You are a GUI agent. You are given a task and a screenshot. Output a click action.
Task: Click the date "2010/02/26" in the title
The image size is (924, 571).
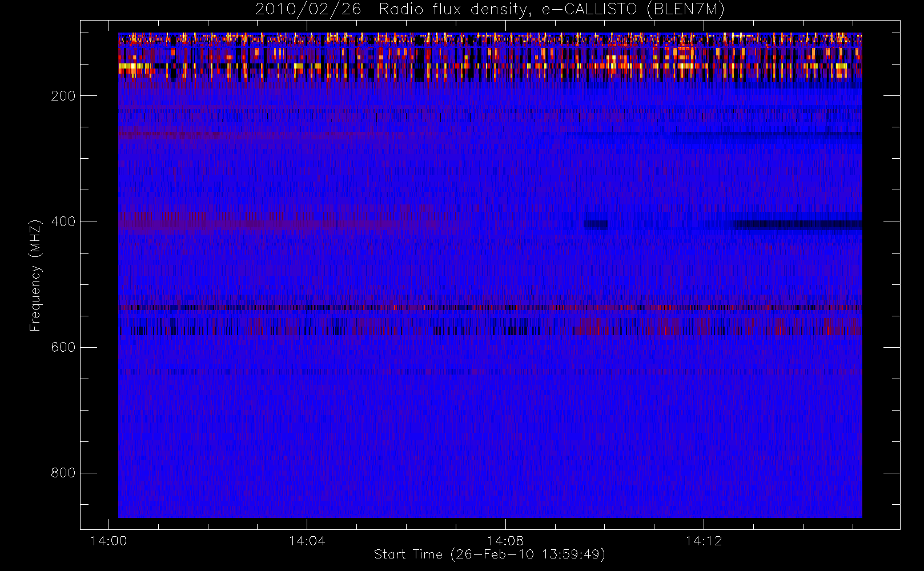coord(308,9)
